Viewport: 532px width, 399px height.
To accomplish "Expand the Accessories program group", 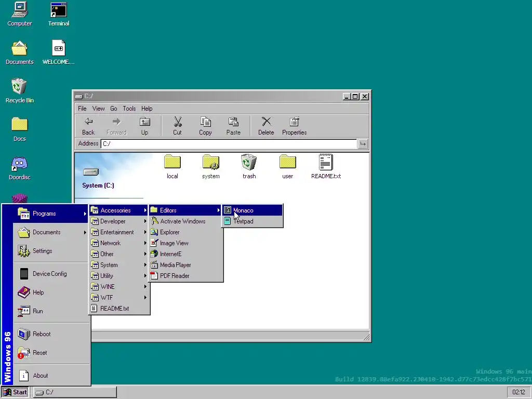I will [119, 210].
